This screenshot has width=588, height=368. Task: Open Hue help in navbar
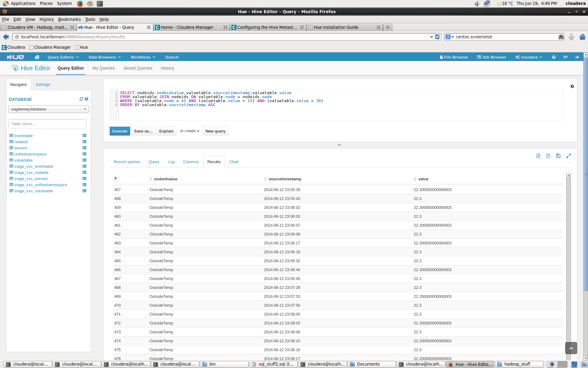point(554,57)
